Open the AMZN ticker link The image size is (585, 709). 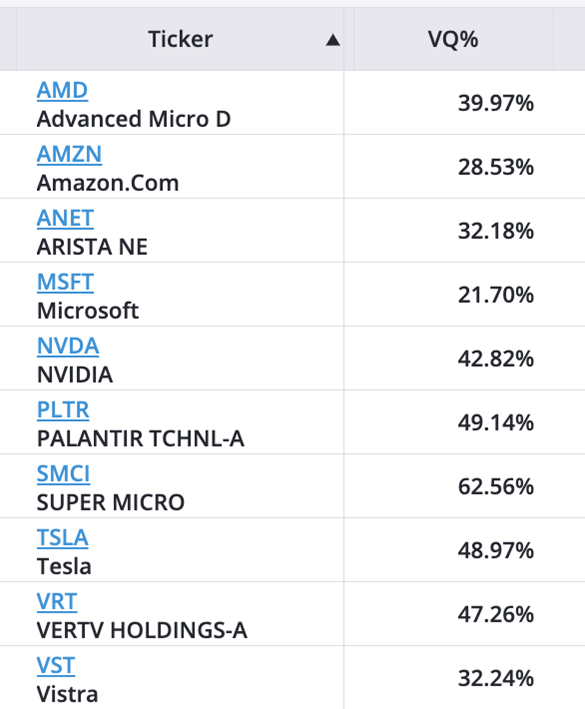[69, 154]
